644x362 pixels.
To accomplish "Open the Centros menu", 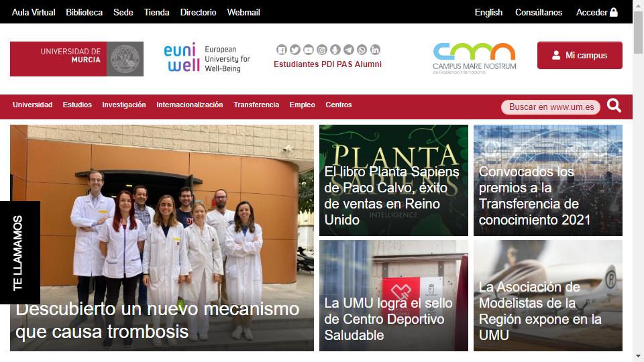I will (x=339, y=105).
